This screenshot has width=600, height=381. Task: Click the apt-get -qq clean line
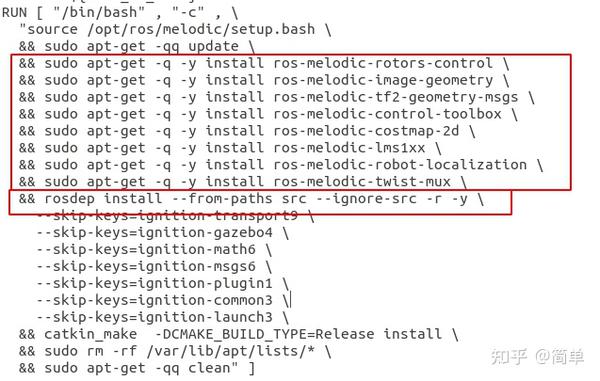137,368
